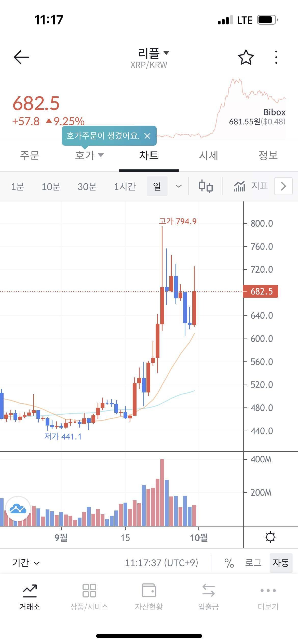Image resolution: width=298 pixels, height=644 pixels.
Task: Add 리플 to favorites with star icon
Action: [246, 57]
